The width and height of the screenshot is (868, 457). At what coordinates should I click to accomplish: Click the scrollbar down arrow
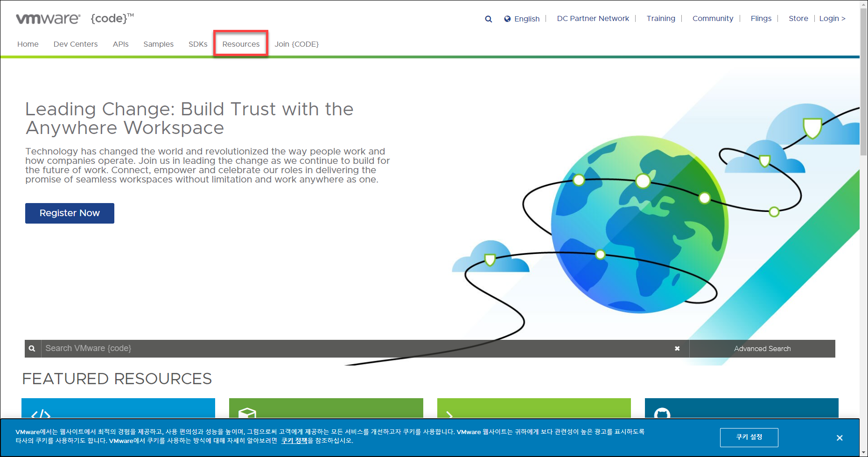pos(864,453)
